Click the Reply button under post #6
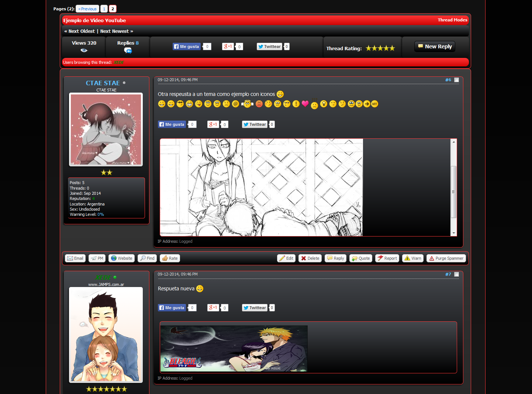This screenshot has width=532, height=394. 335,258
